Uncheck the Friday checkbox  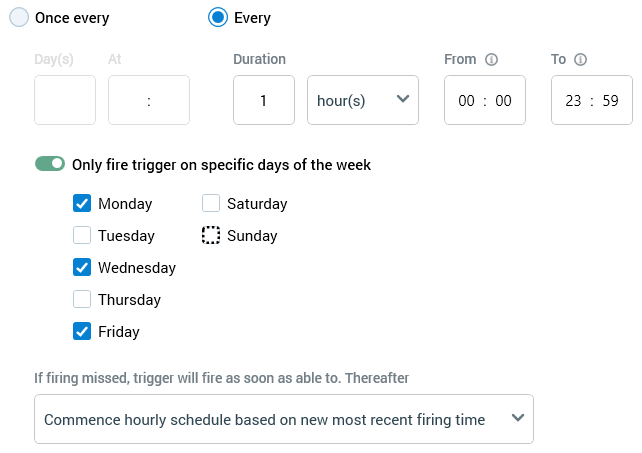(82, 332)
